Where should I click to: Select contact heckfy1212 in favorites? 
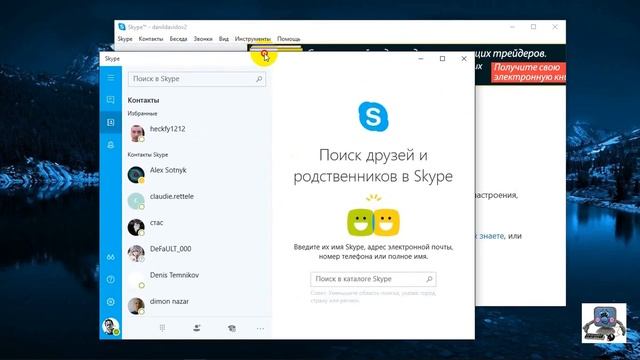197,133
